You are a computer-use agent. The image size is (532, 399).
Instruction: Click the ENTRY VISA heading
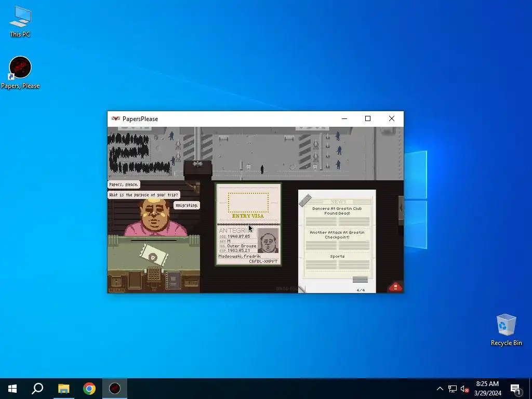[248, 216]
